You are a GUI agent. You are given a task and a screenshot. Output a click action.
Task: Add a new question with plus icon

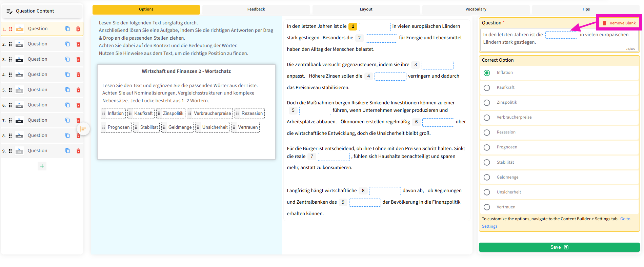pyautogui.click(x=42, y=166)
